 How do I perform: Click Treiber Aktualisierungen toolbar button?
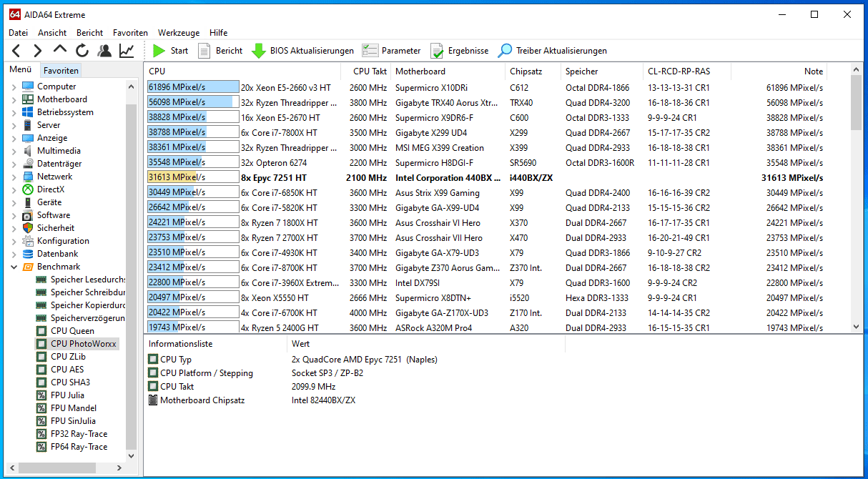[553, 51]
